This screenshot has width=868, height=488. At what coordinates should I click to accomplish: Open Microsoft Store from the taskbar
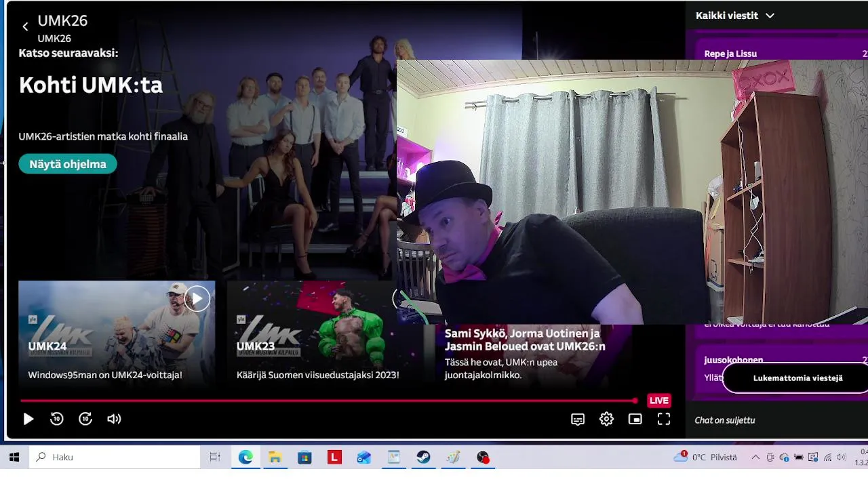tap(304, 457)
